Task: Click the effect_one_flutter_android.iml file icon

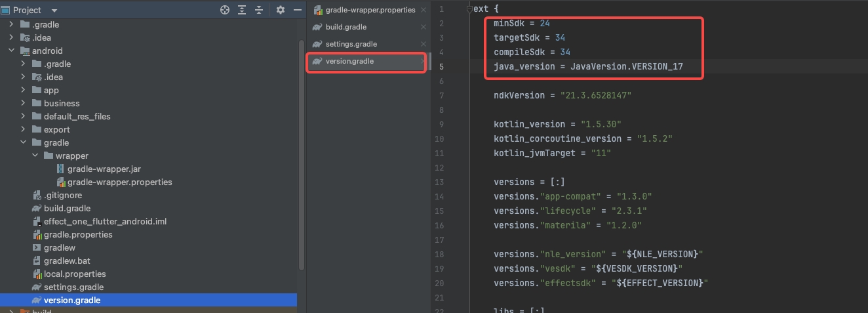Action: pyautogui.click(x=37, y=221)
